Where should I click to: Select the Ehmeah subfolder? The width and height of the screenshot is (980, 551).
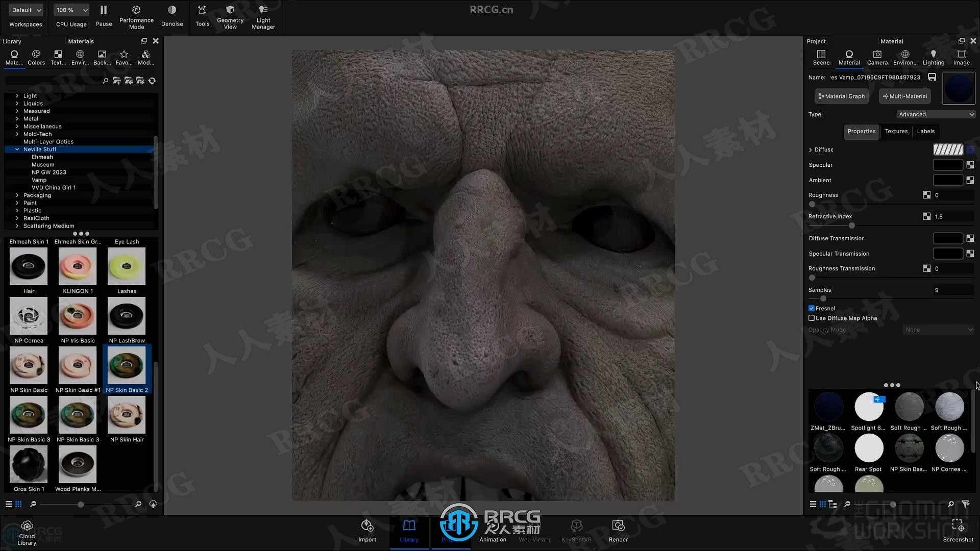coord(42,157)
